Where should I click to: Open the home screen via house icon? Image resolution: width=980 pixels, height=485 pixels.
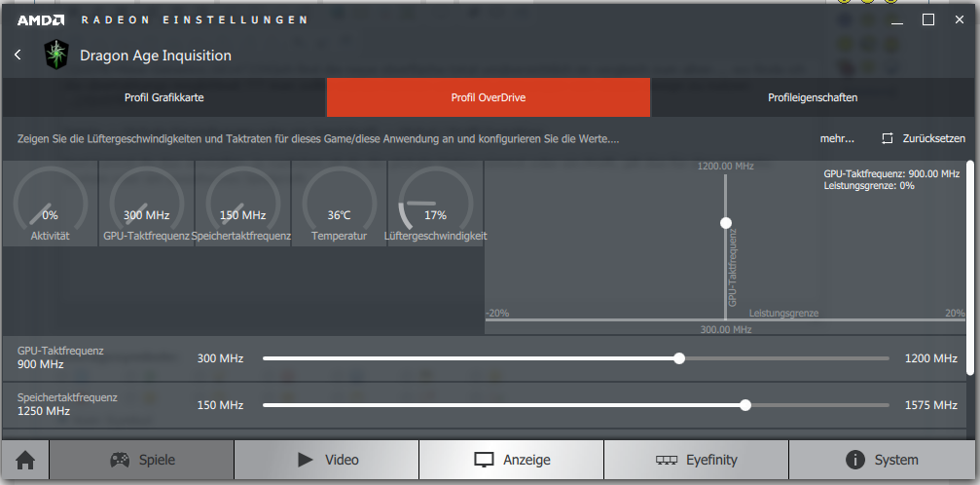25,460
